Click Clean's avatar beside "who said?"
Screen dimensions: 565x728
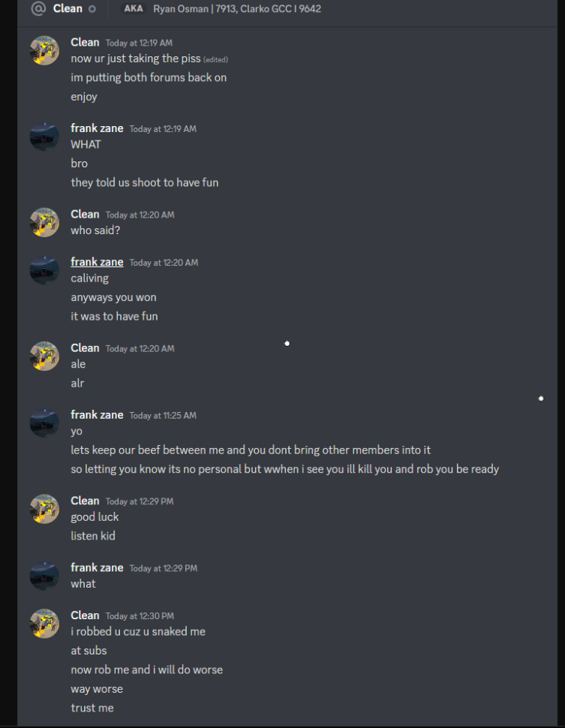click(44, 222)
